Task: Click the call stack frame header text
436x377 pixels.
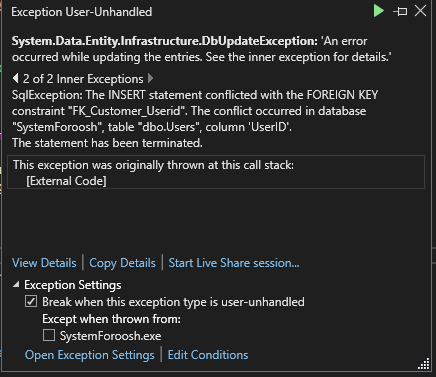Action: point(153,165)
